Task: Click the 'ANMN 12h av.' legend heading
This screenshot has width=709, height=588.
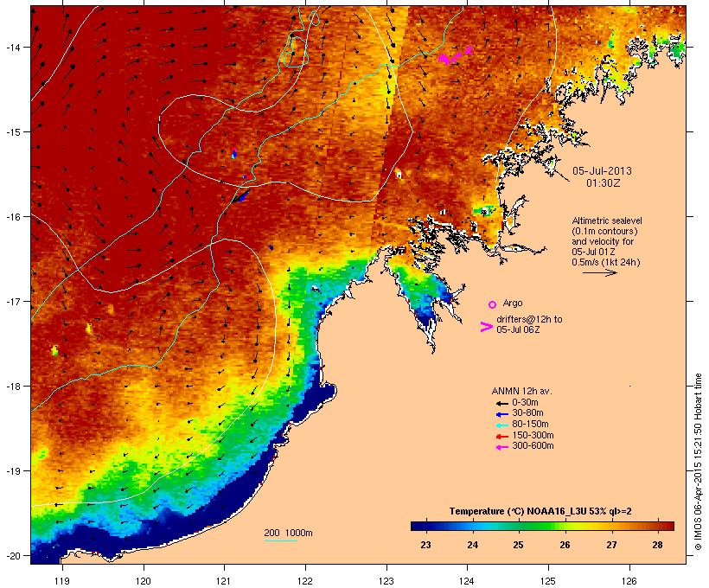Action: click(x=521, y=391)
